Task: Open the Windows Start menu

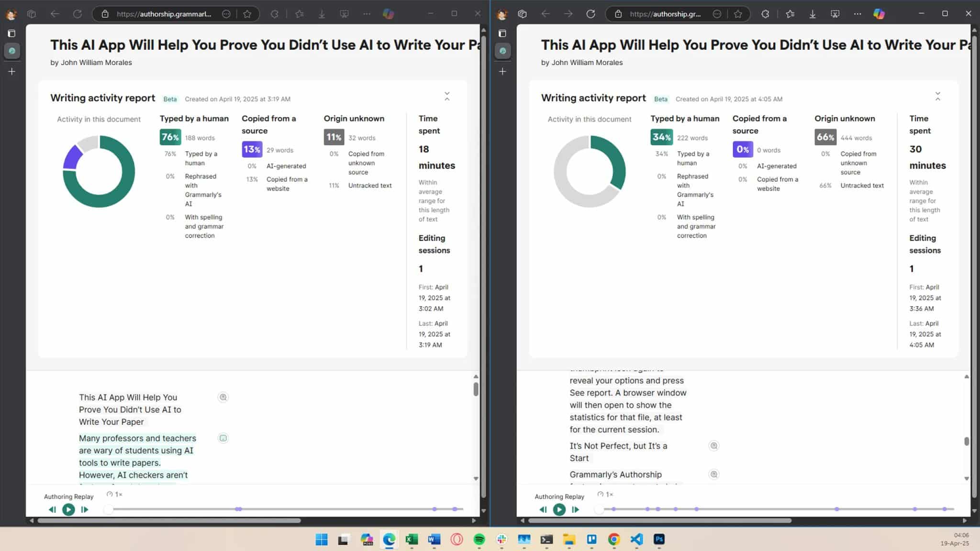Action: pyautogui.click(x=321, y=540)
